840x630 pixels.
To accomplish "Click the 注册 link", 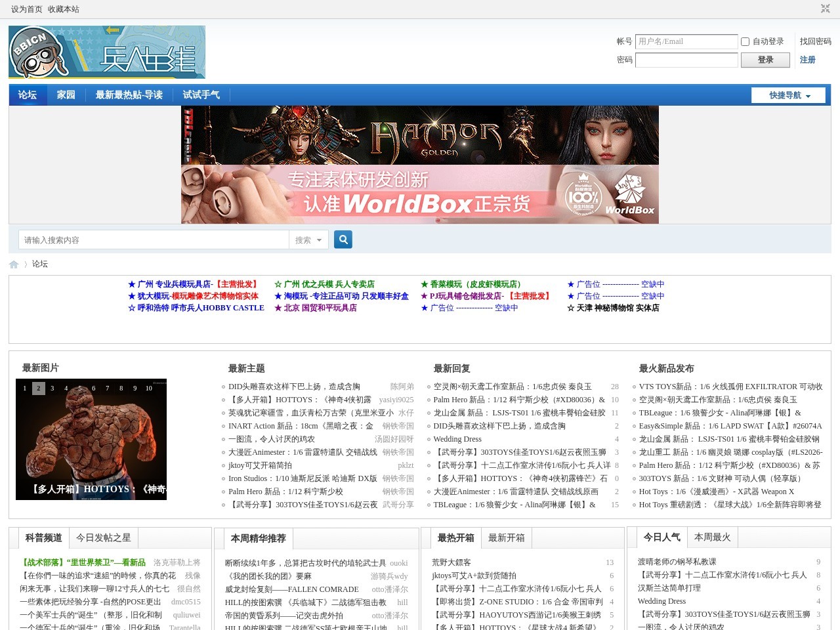I will 808,60.
